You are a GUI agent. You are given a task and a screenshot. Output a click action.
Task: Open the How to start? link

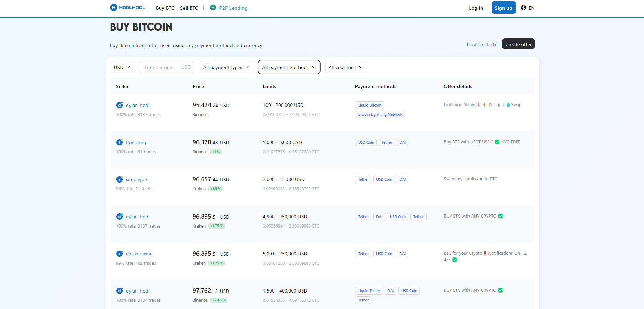pos(482,44)
